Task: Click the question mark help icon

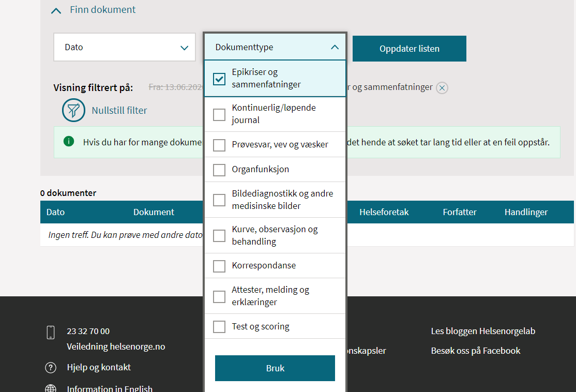Action: [x=51, y=367]
